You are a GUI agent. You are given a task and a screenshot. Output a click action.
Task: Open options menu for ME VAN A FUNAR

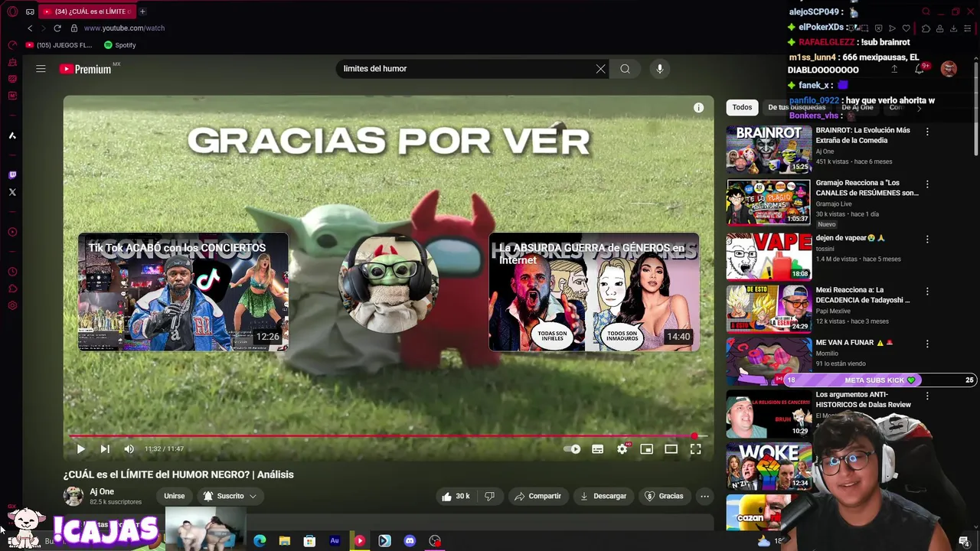927,344
